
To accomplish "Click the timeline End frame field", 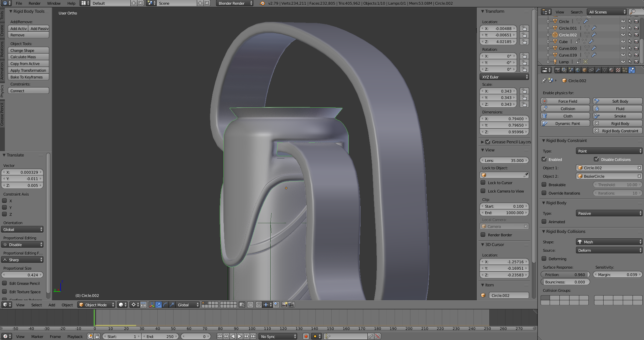I will 160,337.
